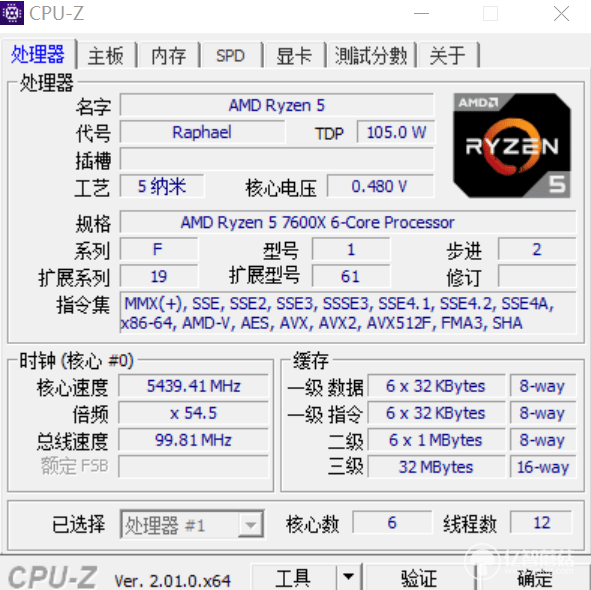Viewport: 591px width, 590px height.
Task: Click the 名字 field showing AMD Ryzen 5
Action: pyautogui.click(x=277, y=105)
